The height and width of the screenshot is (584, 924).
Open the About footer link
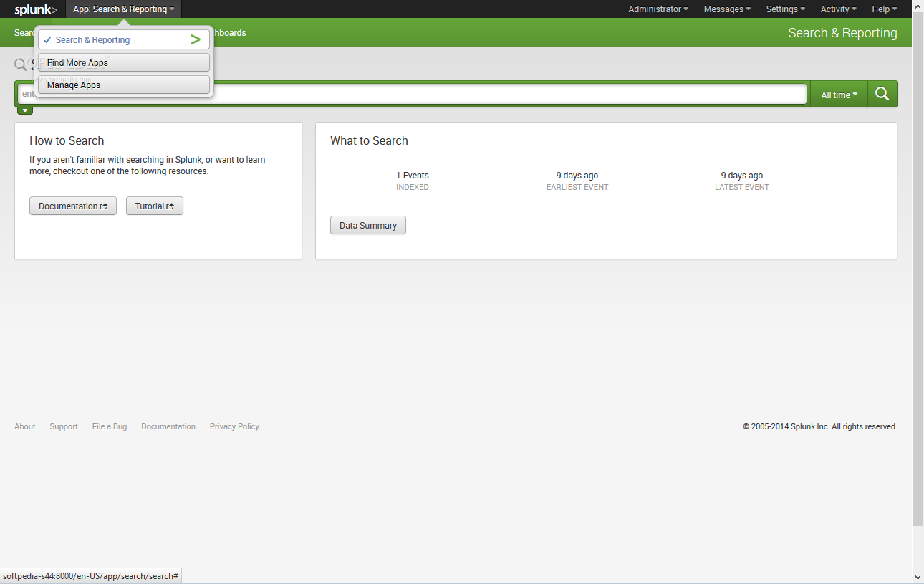point(25,426)
